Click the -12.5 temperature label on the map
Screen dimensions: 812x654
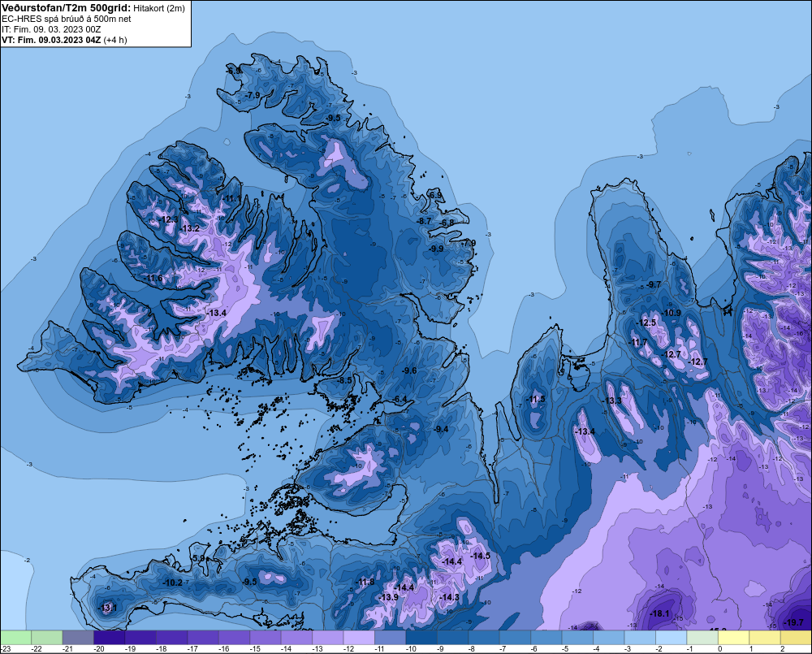(646, 323)
